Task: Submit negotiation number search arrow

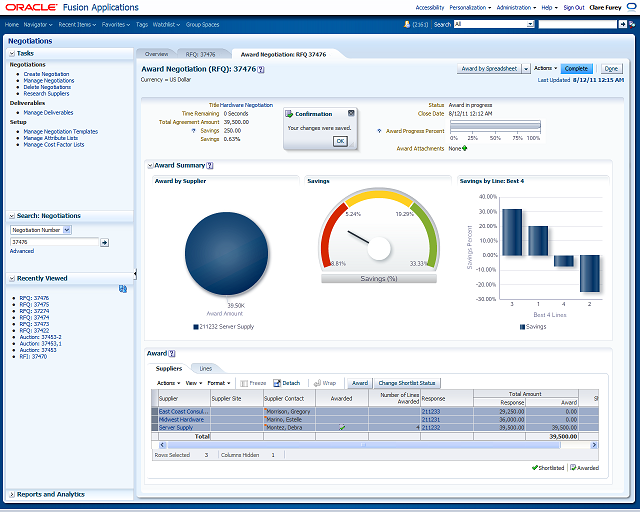Action: point(104,243)
